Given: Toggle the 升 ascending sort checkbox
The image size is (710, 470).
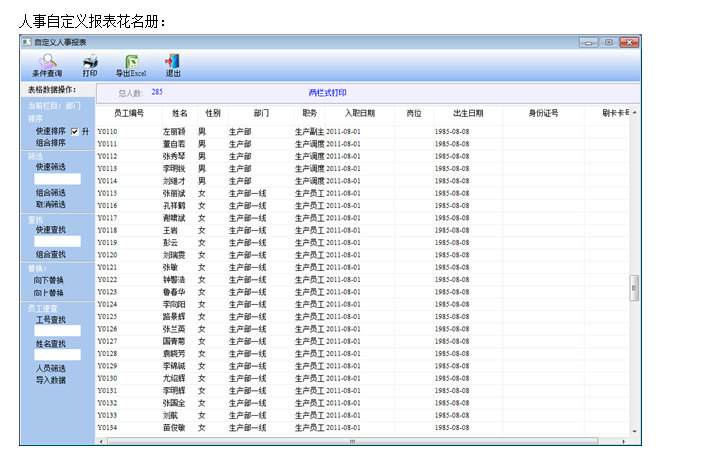Looking at the screenshot, I should (x=74, y=131).
